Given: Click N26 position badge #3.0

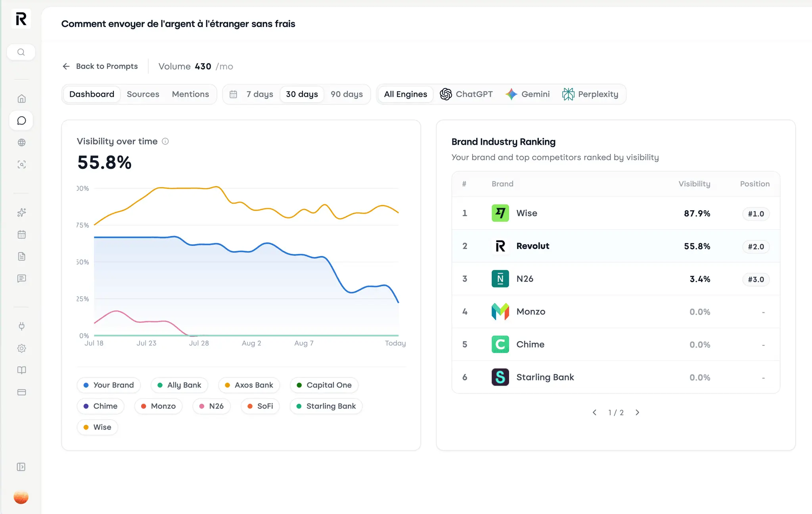Looking at the screenshot, I should point(756,280).
